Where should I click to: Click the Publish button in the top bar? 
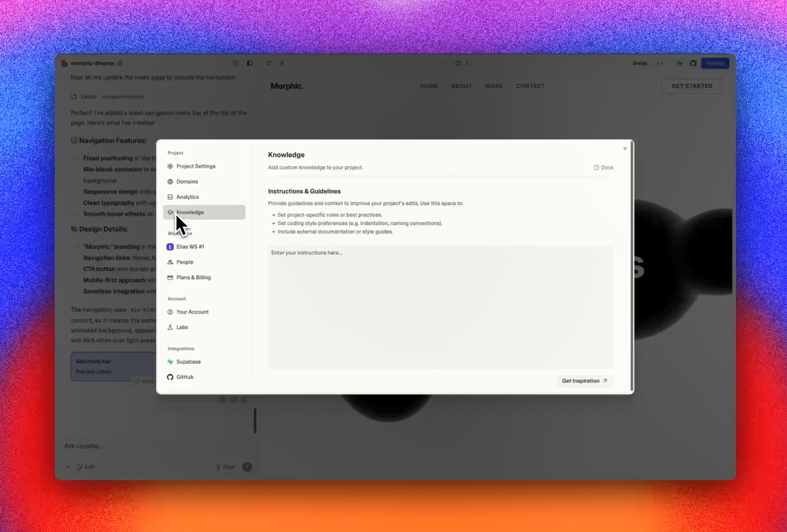point(715,63)
